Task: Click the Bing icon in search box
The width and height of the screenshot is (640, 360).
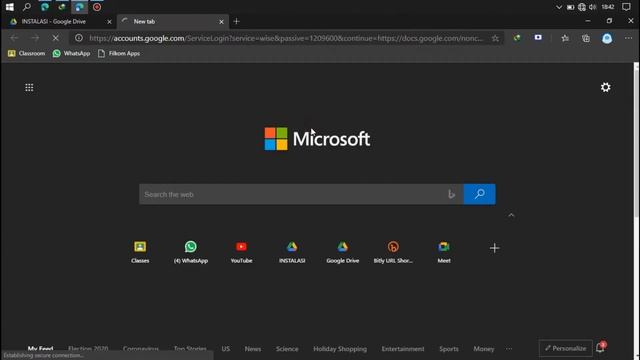Action: pyautogui.click(x=451, y=194)
